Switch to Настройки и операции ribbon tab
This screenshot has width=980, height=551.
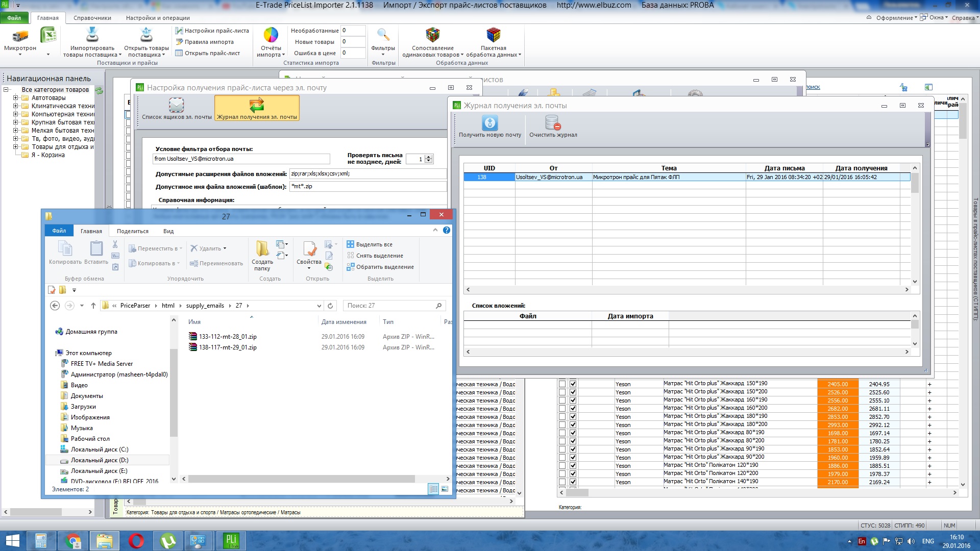[x=158, y=18]
